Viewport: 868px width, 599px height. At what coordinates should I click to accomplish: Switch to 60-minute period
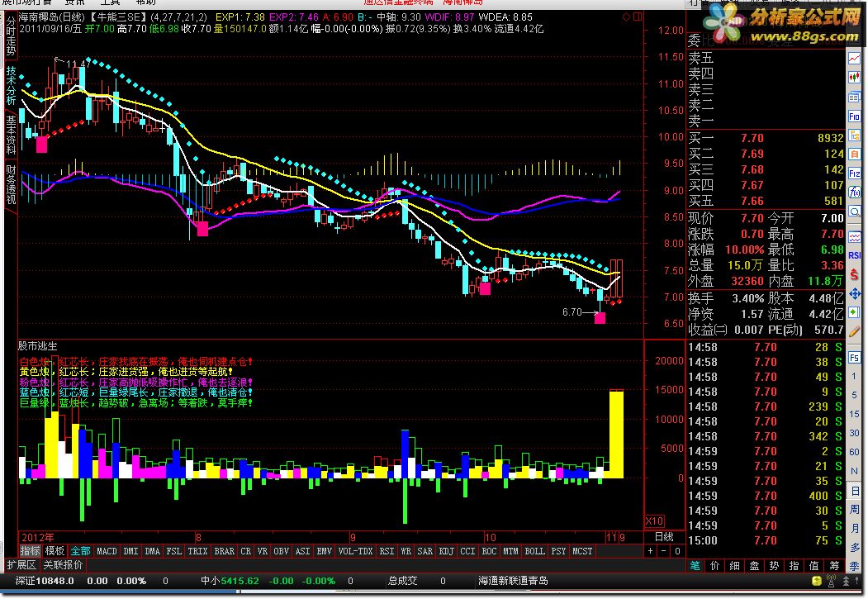pos(854,452)
